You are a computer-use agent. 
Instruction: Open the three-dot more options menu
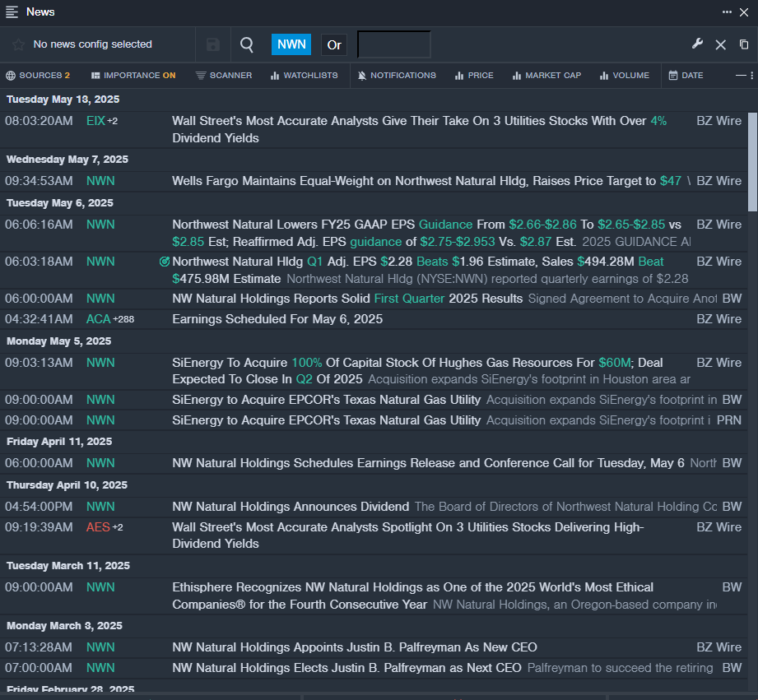727,12
